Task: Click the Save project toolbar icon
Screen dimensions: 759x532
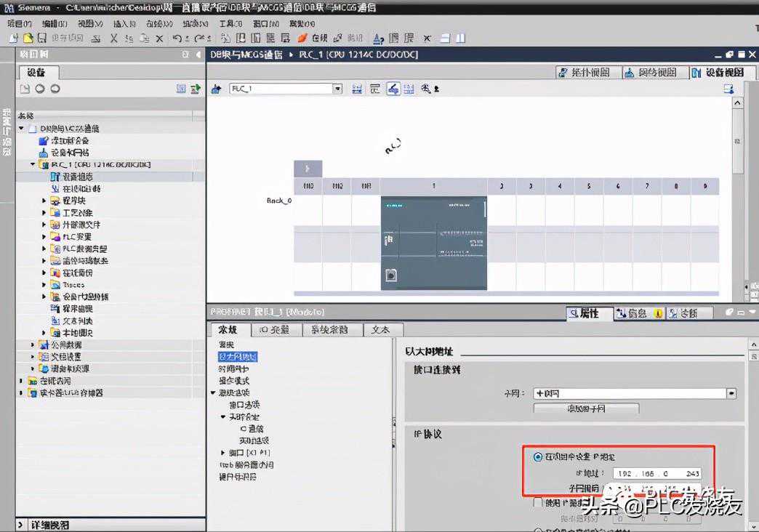Action: [x=41, y=38]
